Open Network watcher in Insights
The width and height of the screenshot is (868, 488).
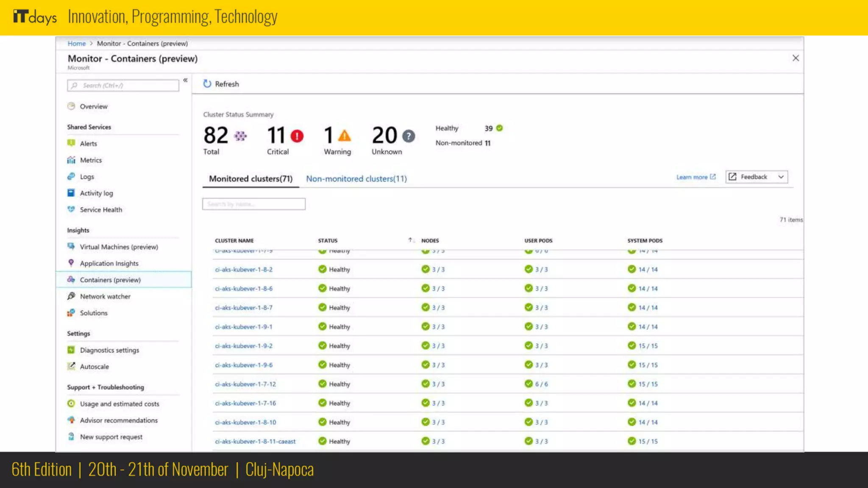[105, 297]
